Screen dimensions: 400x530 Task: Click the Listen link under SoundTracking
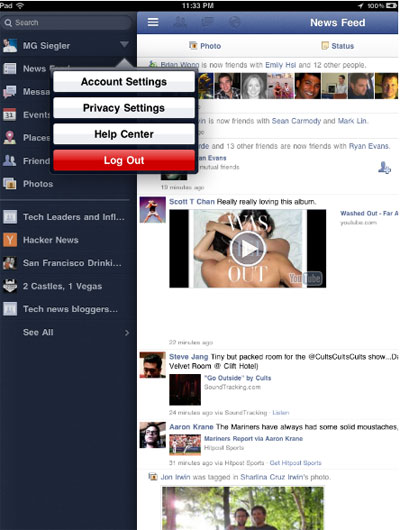click(x=281, y=412)
